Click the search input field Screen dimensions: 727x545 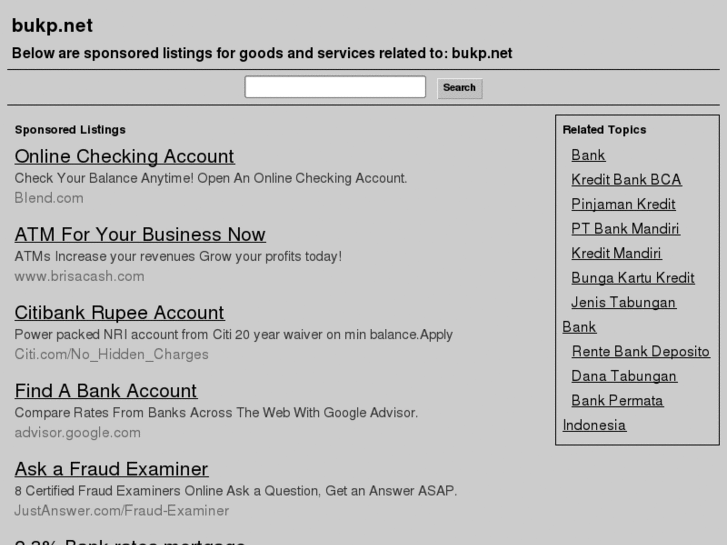click(x=335, y=87)
